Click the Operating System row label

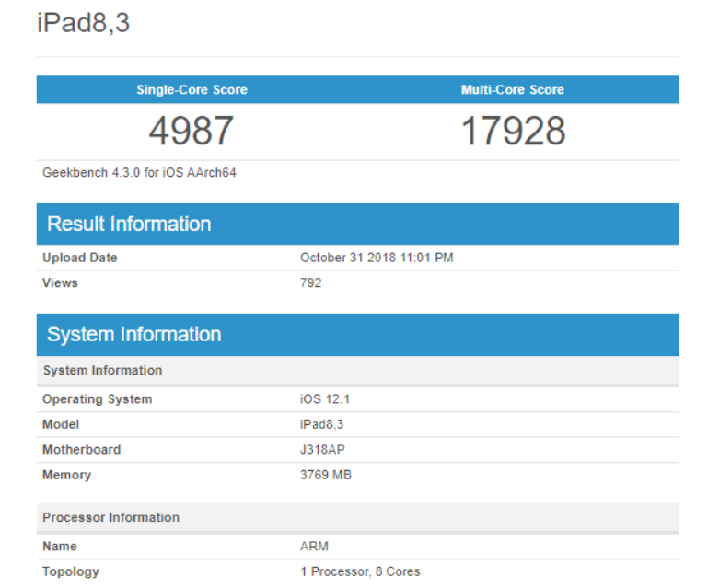[x=98, y=400]
